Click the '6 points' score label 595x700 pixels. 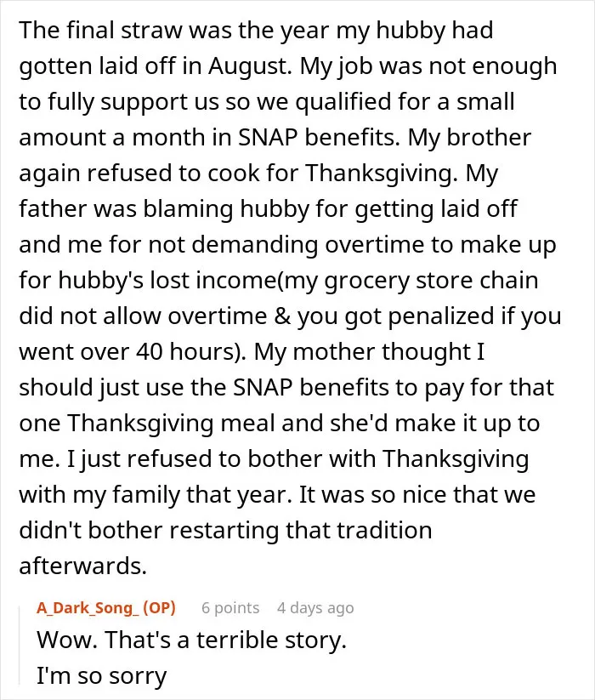coord(230,607)
